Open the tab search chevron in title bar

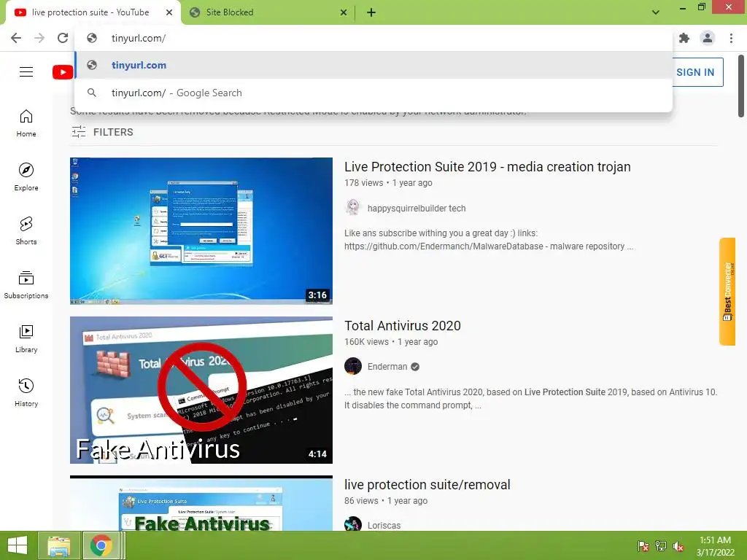tap(656, 12)
